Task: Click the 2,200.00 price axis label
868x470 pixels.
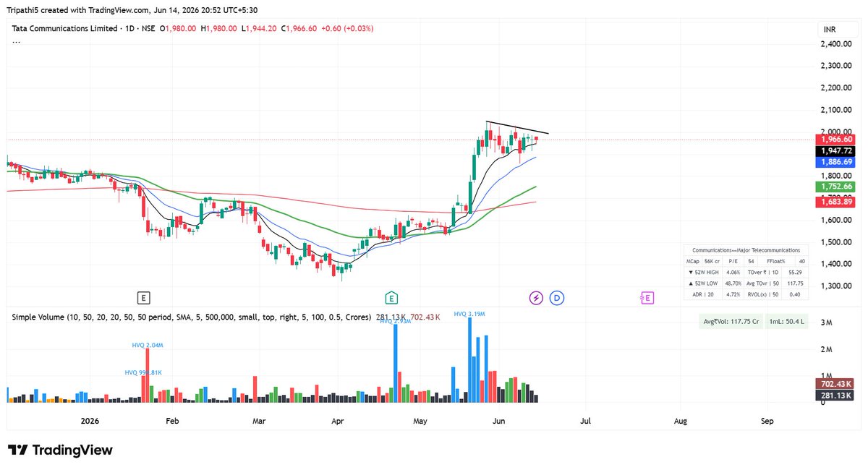Action: pos(835,88)
